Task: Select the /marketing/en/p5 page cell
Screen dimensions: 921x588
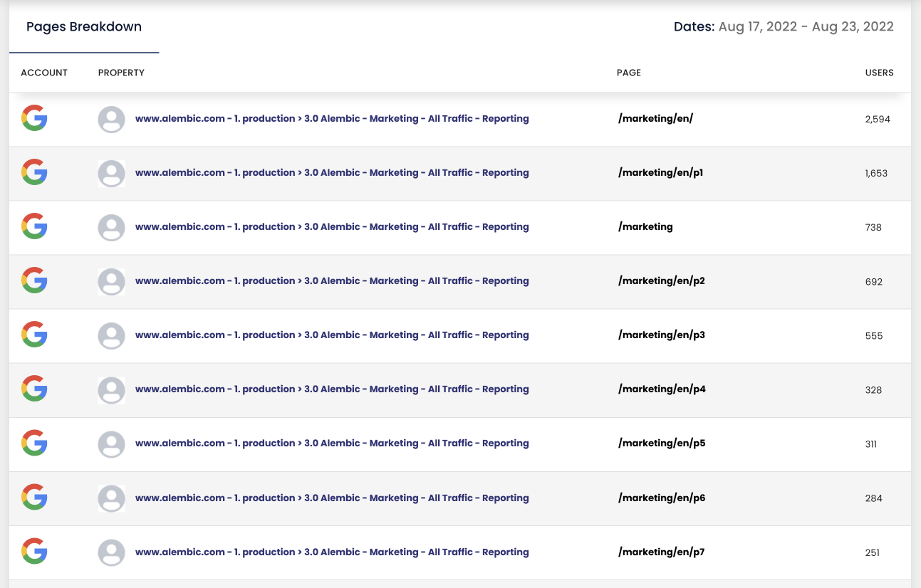Action: pos(662,443)
